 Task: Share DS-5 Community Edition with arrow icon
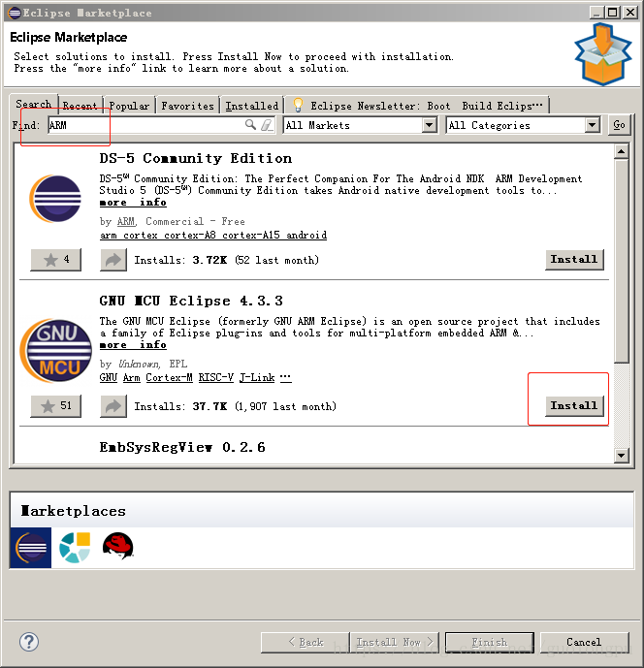click(x=113, y=260)
